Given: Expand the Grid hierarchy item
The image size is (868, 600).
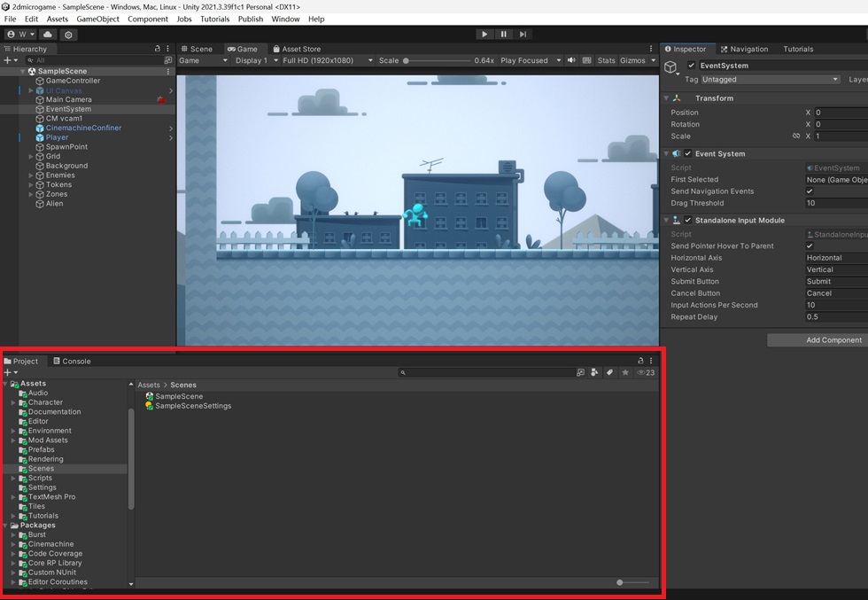Looking at the screenshot, I should (x=31, y=156).
